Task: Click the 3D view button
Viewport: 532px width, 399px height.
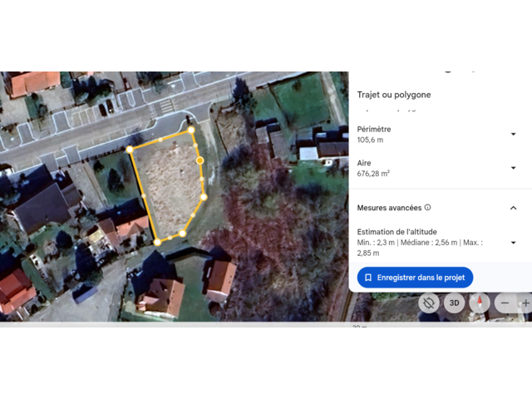Action: click(x=454, y=303)
